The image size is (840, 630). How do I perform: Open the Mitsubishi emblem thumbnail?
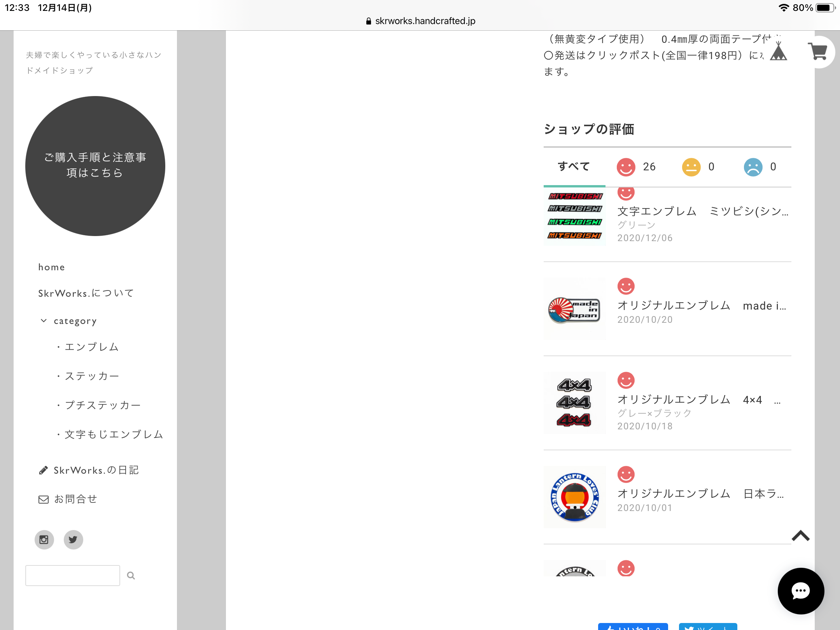coord(575,216)
